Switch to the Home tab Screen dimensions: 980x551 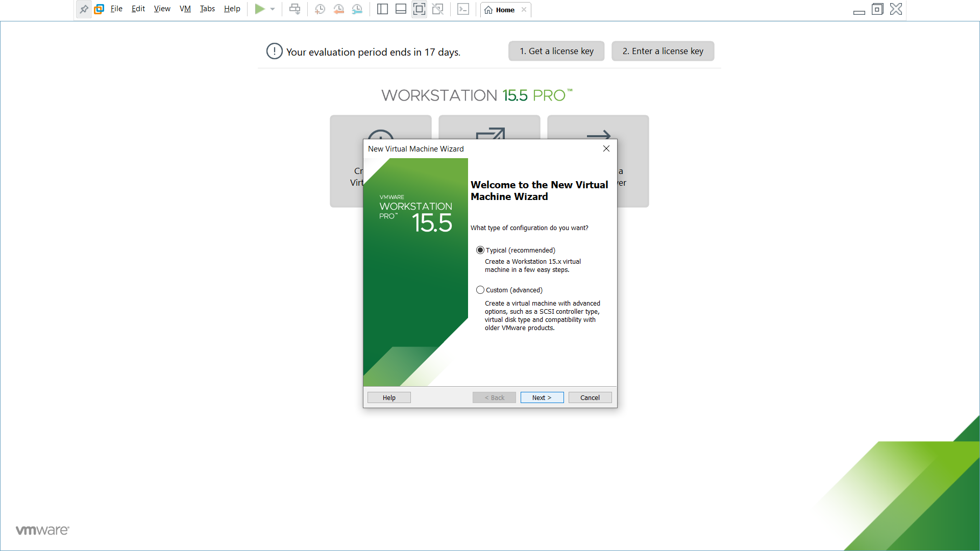click(x=500, y=10)
